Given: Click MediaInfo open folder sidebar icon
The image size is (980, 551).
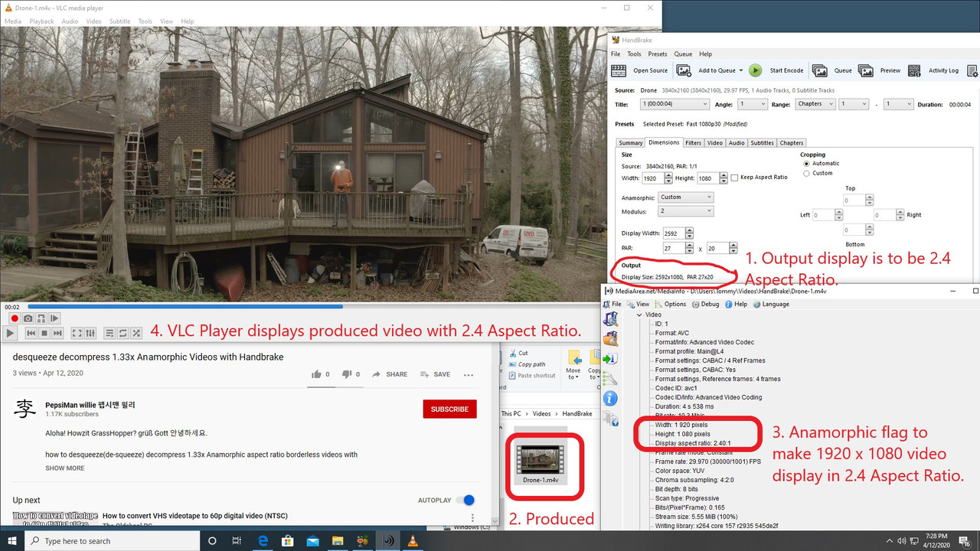Looking at the screenshot, I should click(610, 338).
